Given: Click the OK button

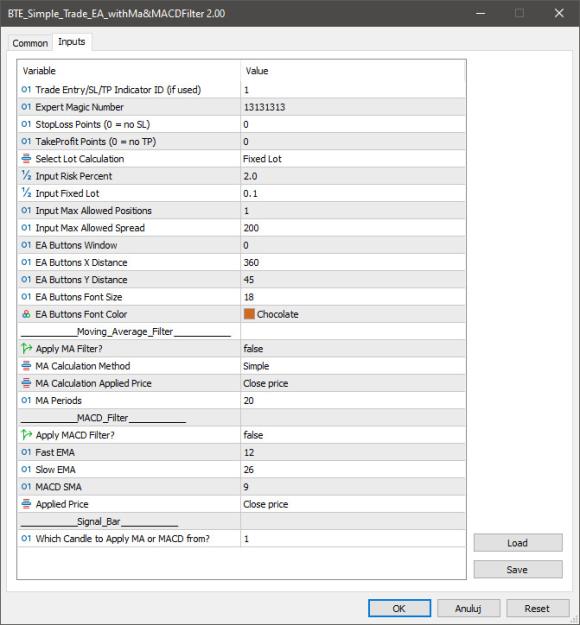Looking at the screenshot, I should click(399, 608).
